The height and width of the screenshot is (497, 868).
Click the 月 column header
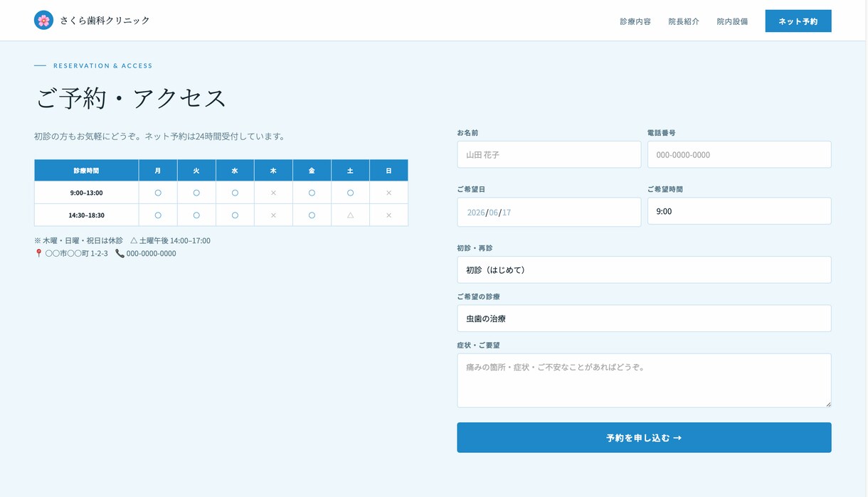158,171
